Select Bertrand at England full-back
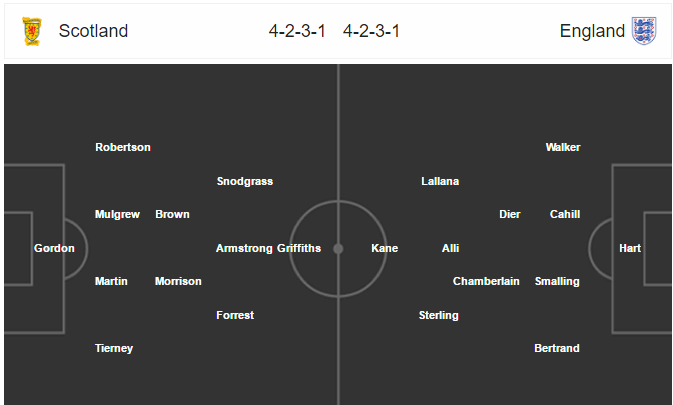Image resolution: width=673 pixels, height=405 pixels. [x=557, y=348]
